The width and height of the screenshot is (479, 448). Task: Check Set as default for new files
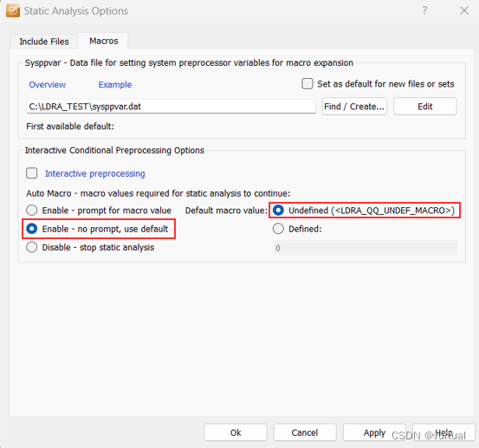pos(307,84)
